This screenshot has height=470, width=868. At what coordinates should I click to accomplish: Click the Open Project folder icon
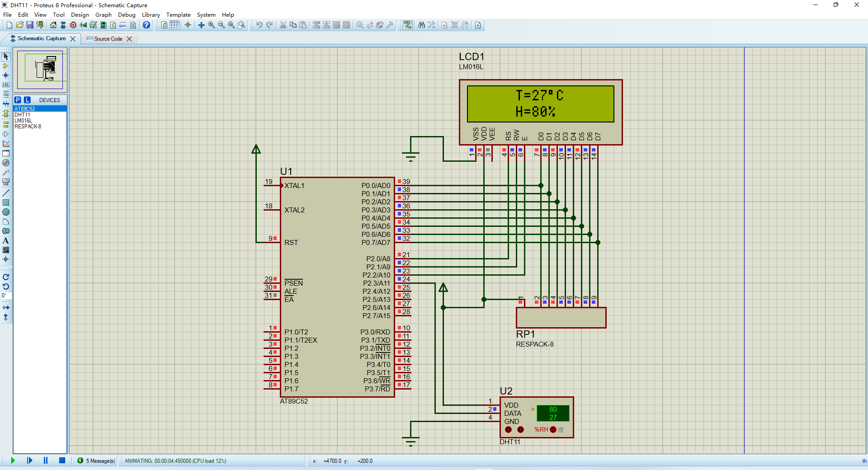pyautogui.click(x=19, y=25)
